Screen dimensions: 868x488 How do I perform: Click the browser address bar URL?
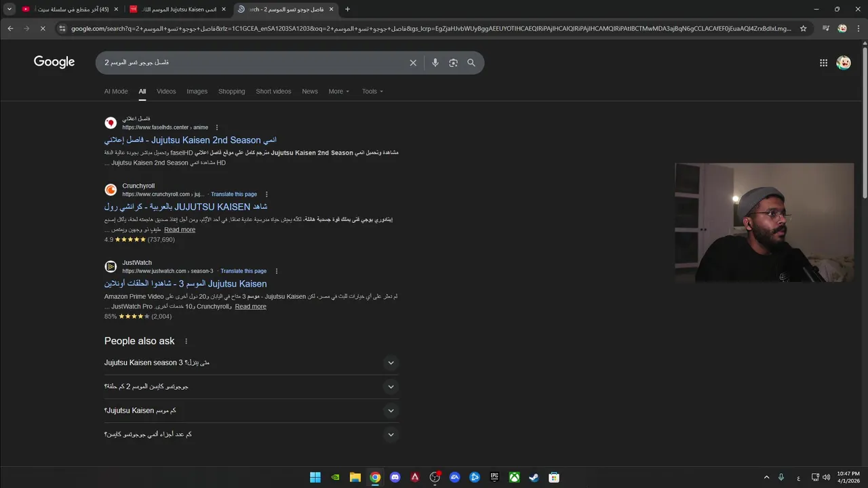[431, 28]
